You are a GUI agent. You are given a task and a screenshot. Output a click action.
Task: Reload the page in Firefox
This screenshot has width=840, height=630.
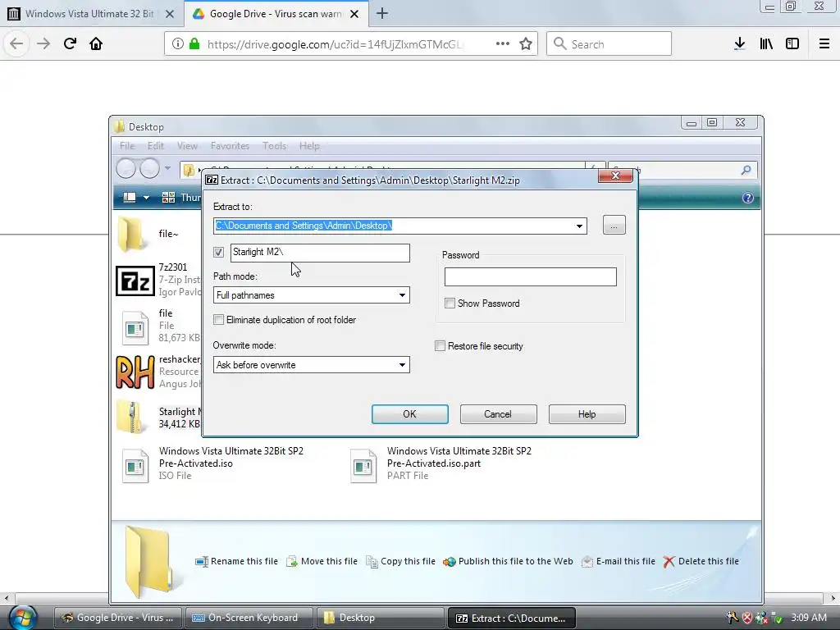(x=70, y=43)
